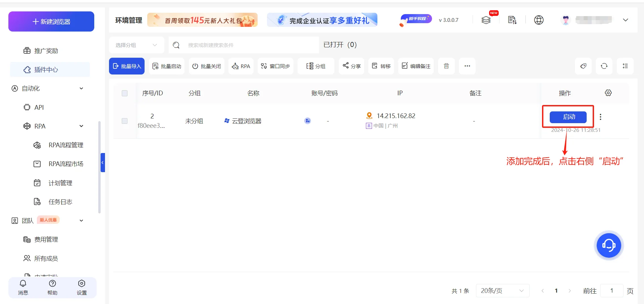Image resolution: width=644 pixels, height=304 pixels.
Task: Click the search input field
Action: (244, 45)
